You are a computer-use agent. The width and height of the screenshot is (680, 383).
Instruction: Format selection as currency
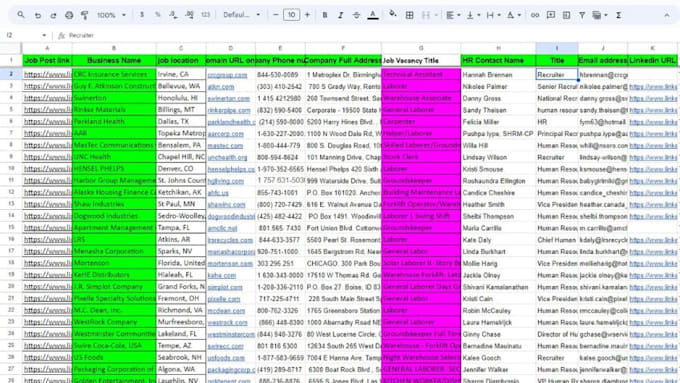click(142, 15)
